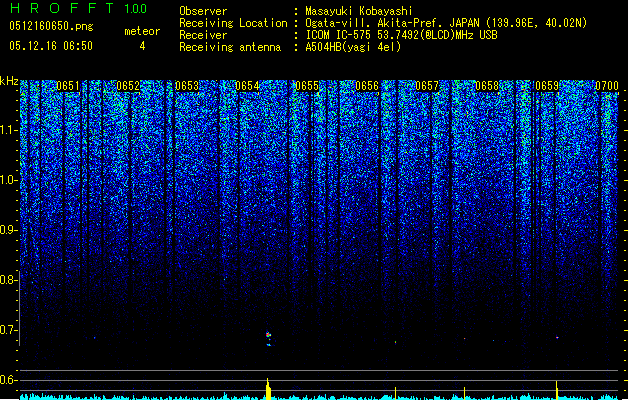The image size is (629, 400).
Task: Click the meteor count value 4
Action: click(x=142, y=46)
